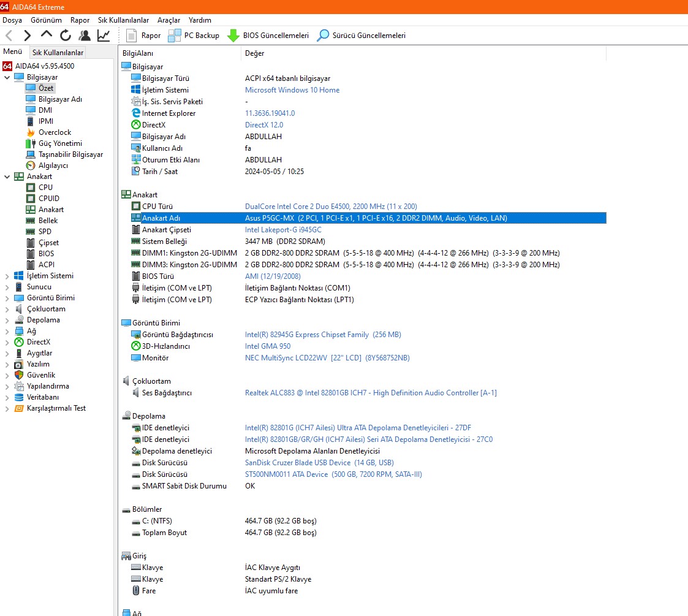Expand the Karşılaştırmalı Test tree node

tap(7, 408)
